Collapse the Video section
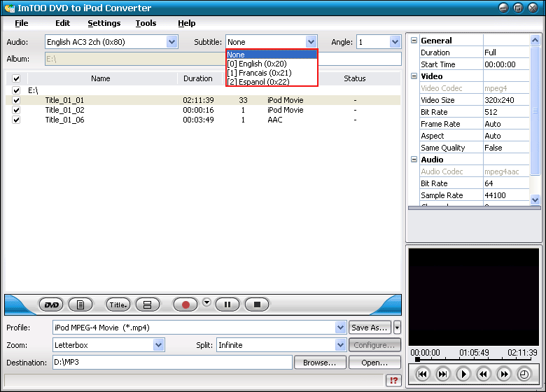This screenshot has height=392, width=546. coord(414,76)
